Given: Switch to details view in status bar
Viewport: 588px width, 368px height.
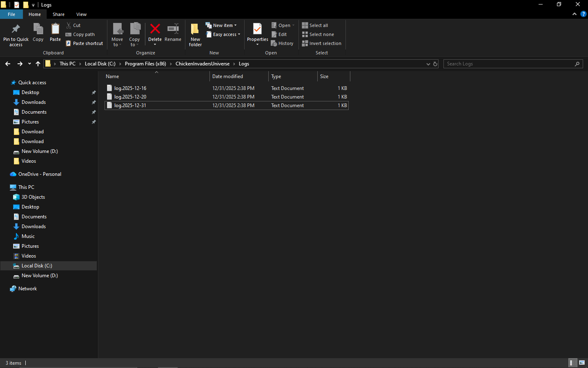Looking at the screenshot, I should (572, 363).
